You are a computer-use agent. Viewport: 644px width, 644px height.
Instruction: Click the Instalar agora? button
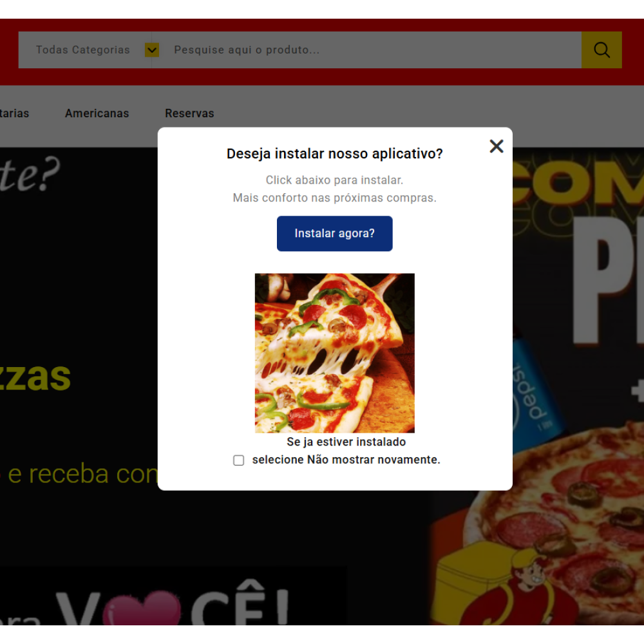click(334, 233)
